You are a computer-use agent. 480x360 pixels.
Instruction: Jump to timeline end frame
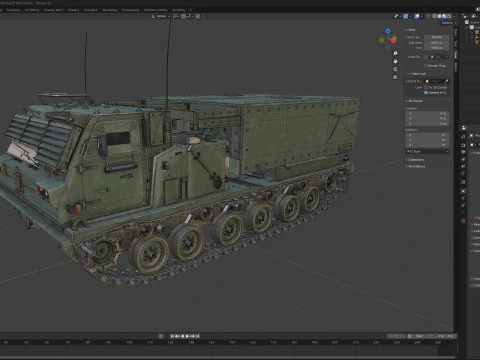197,336
